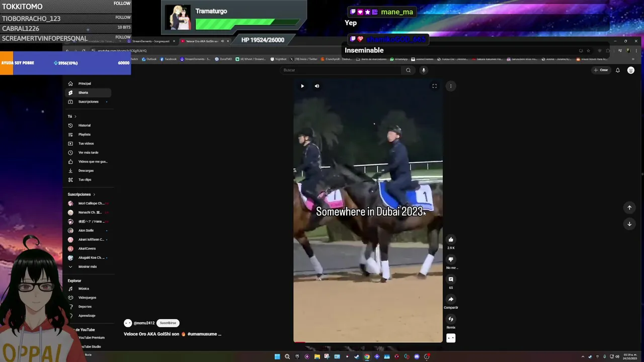Open YouTube account avatar menu

631,70
